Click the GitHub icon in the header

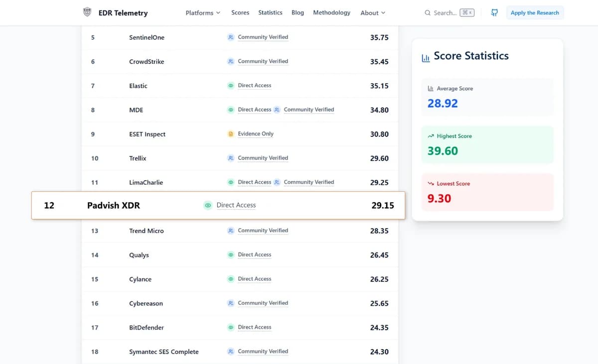494,12
